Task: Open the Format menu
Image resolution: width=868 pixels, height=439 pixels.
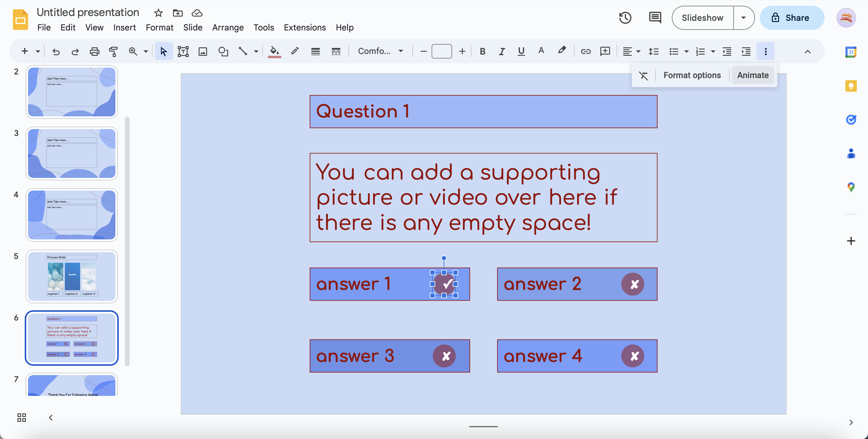Action: 159,27
